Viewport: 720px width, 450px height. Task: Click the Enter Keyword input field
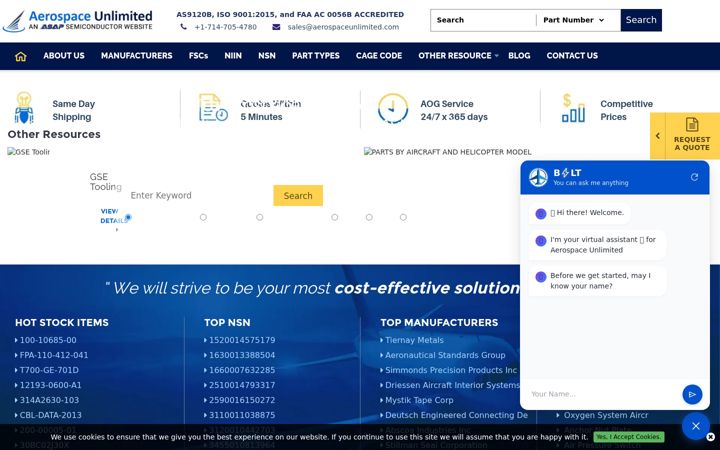tap(199, 196)
